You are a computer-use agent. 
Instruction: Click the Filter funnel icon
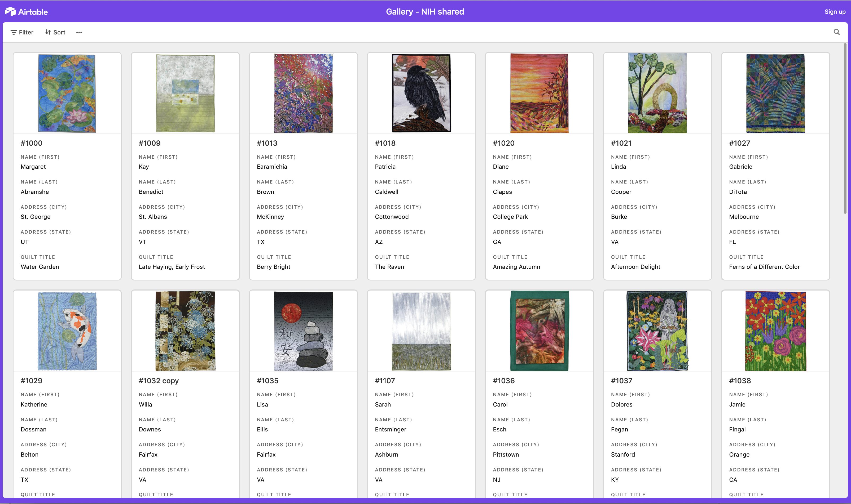(x=14, y=32)
